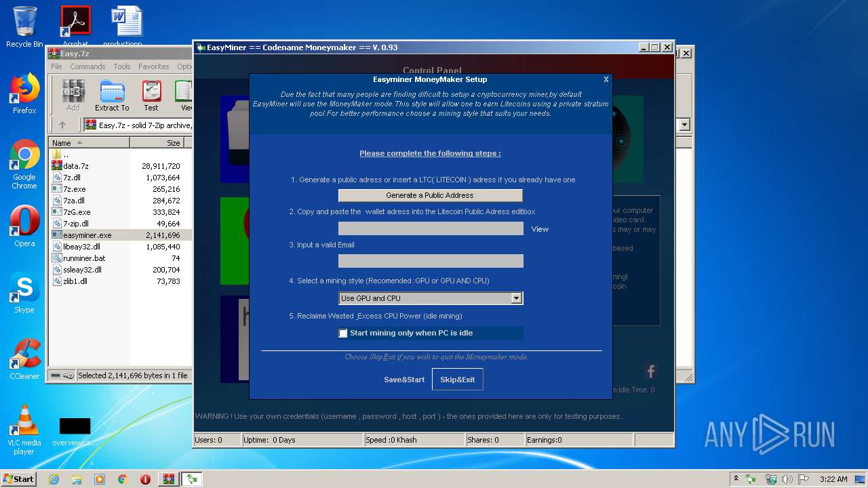Go up one folder level in 7-Zip
Screen dimensions: 868x488
point(62,125)
